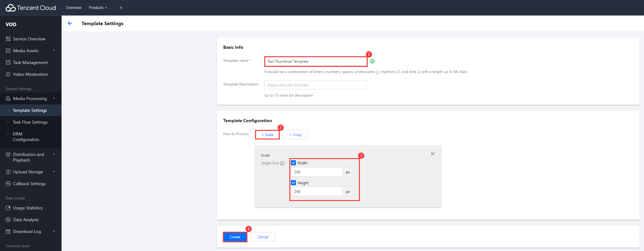Uncheck the Width checkbox
644x251 pixels.
(x=293, y=163)
